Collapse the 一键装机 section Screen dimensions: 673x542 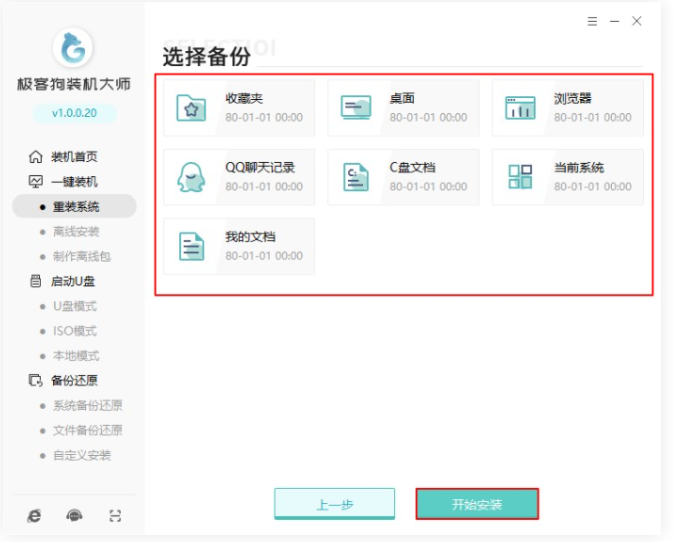point(74,182)
